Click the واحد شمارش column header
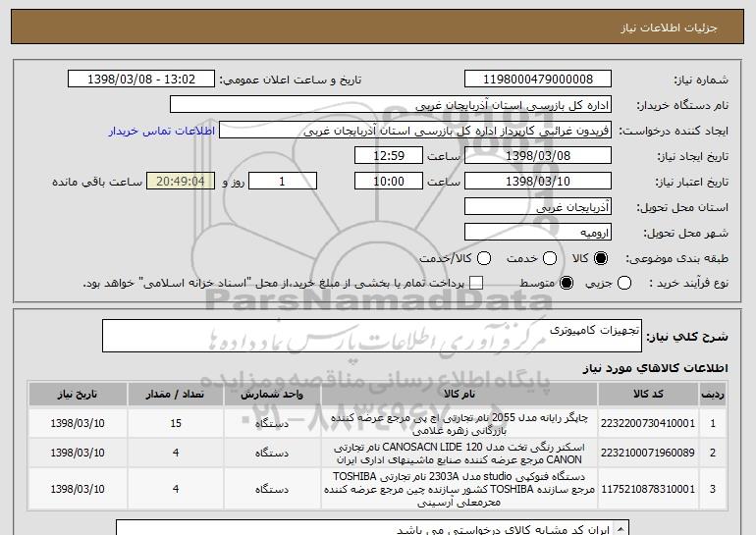This screenshot has height=535, width=756. point(272,395)
